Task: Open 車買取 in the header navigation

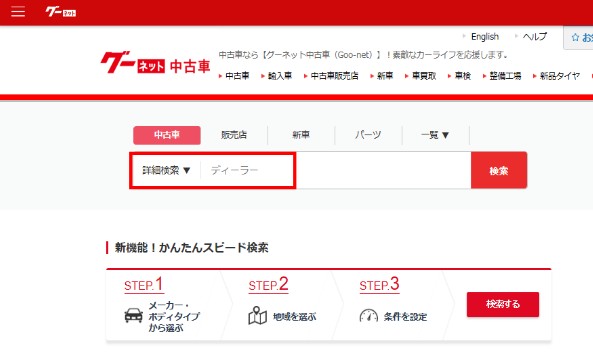Action: 424,76
